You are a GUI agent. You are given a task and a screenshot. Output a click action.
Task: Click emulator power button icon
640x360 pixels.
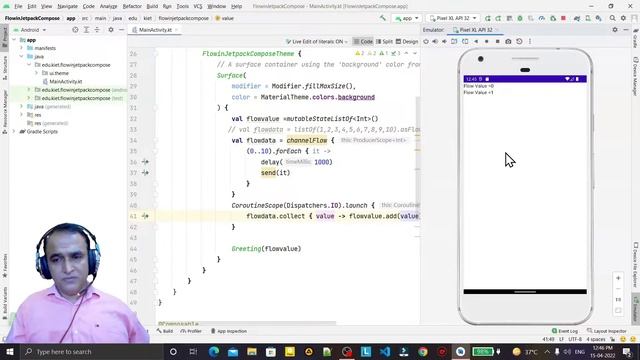(426, 41)
